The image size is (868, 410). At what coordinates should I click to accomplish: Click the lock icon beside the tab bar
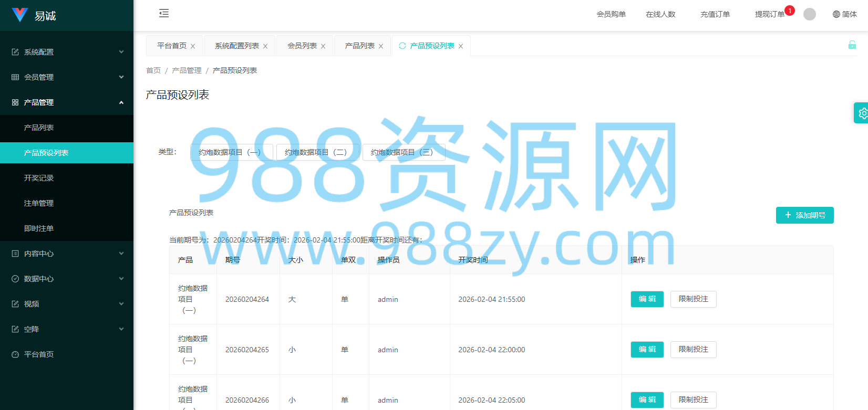[x=852, y=45]
